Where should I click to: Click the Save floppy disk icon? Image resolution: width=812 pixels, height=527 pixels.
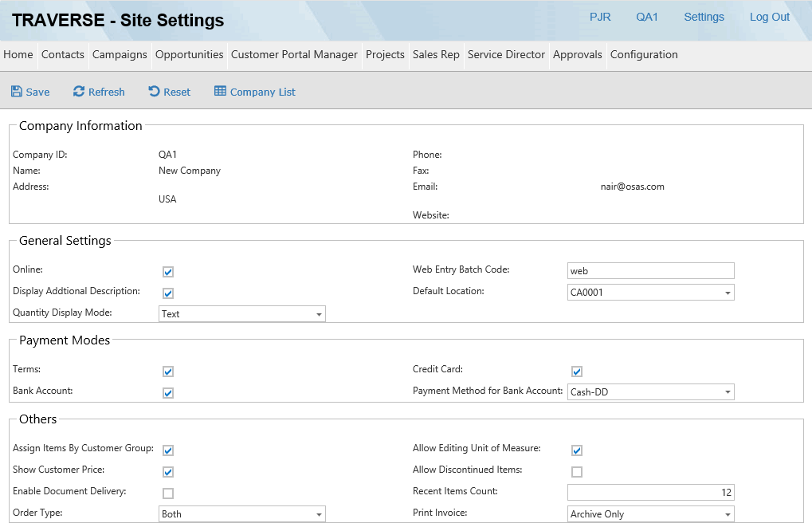point(17,92)
